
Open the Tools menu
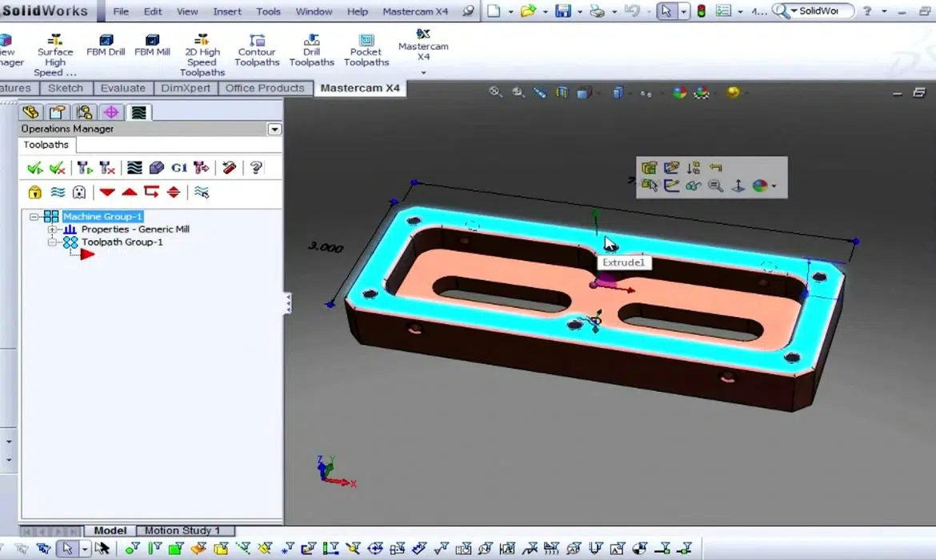269,11
